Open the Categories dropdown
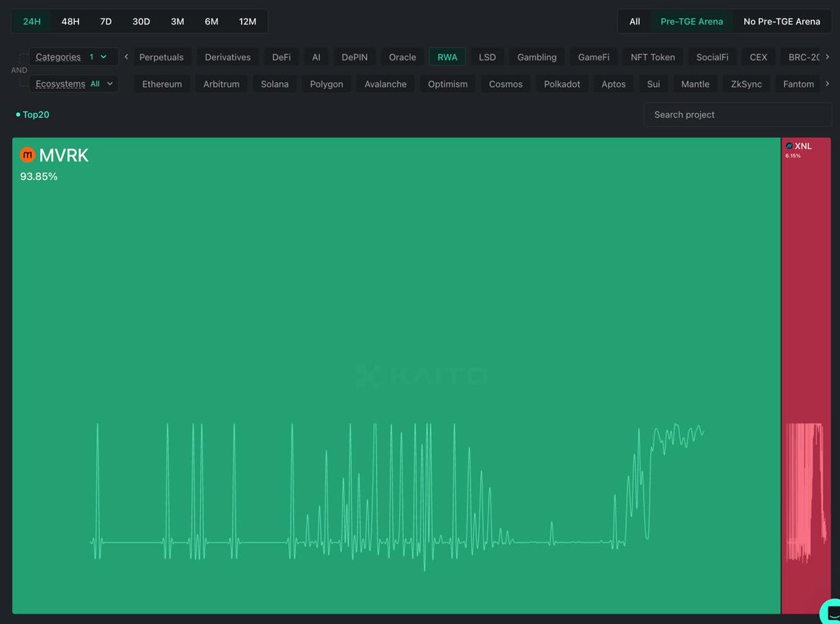This screenshot has width=840, height=624. click(73, 57)
